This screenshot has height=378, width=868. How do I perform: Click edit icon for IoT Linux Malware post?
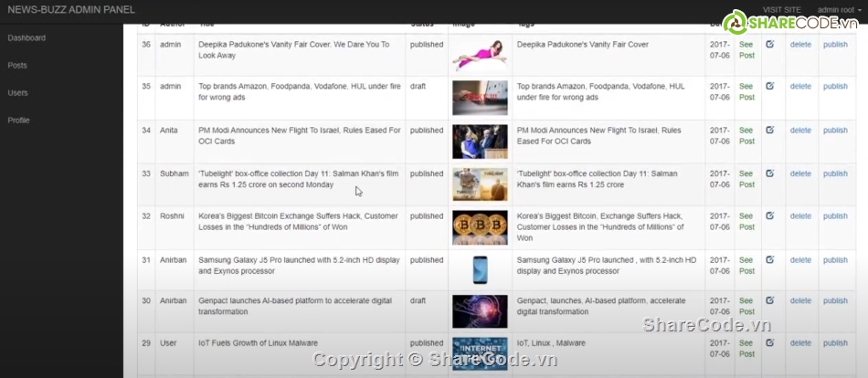[x=769, y=342]
